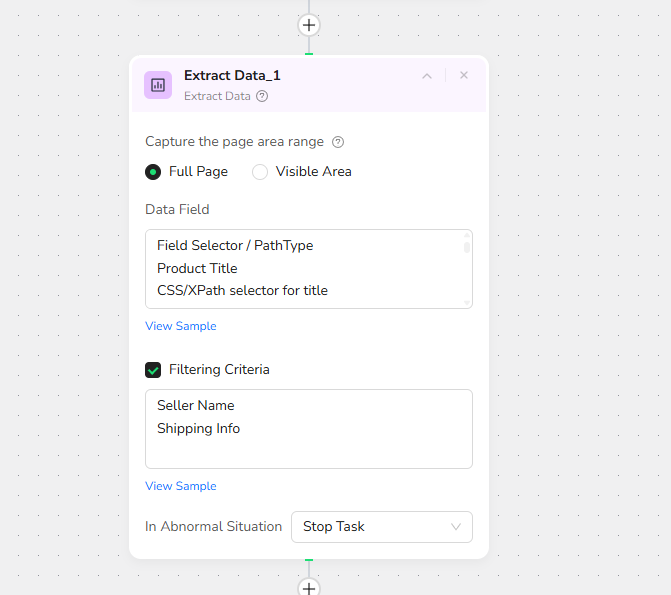Click the Product Title line in Data Field
The image size is (671, 595).
pyautogui.click(x=197, y=268)
